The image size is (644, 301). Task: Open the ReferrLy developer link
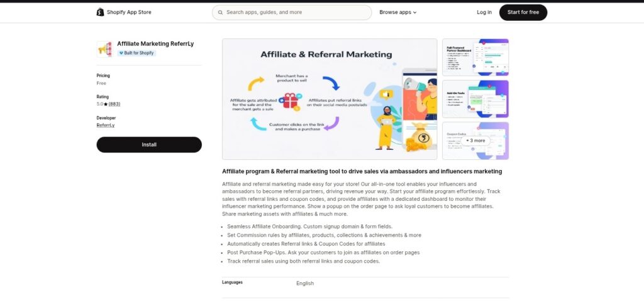(106, 125)
